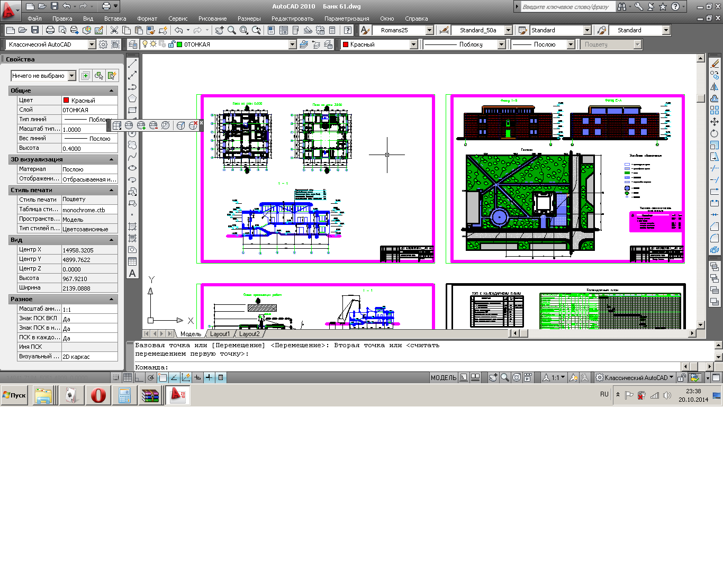
Task: Open the layer dropdown showing 0ТОНКАЯ
Action: pyautogui.click(x=292, y=44)
